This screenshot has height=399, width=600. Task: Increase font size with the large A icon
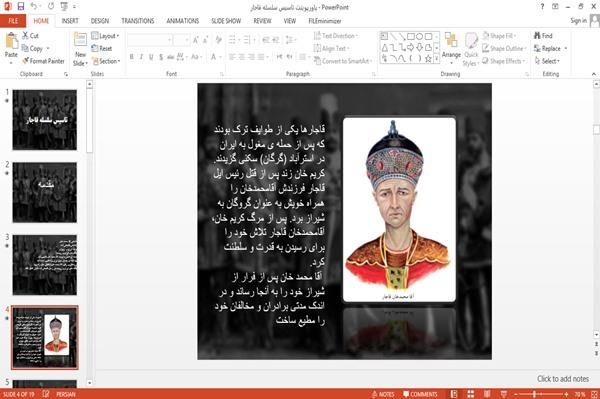click(x=196, y=40)
